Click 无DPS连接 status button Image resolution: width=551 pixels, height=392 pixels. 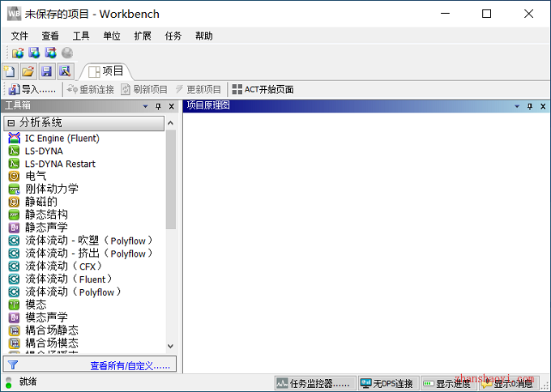tap(387, 384)
